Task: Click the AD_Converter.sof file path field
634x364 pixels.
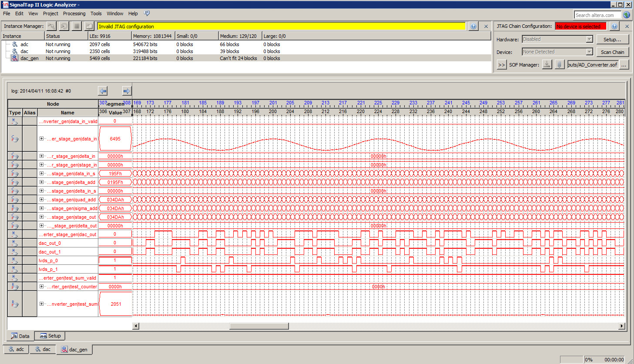Action: 592,65
